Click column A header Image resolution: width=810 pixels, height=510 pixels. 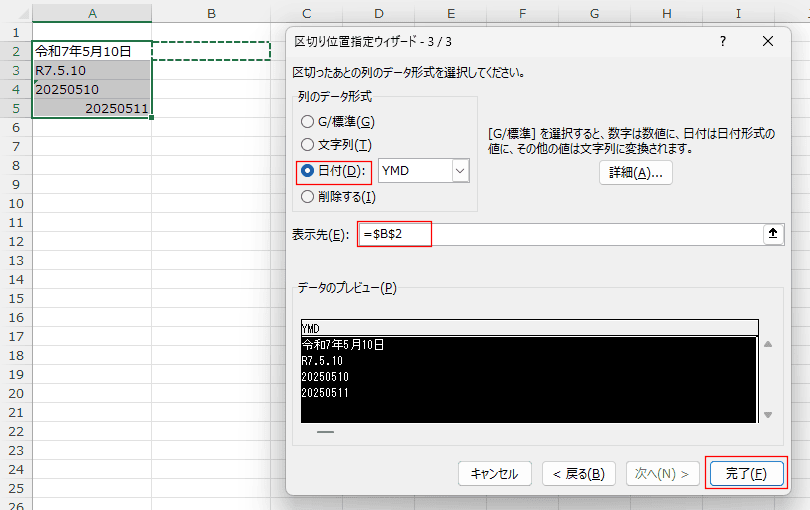(x=92, y=13)
